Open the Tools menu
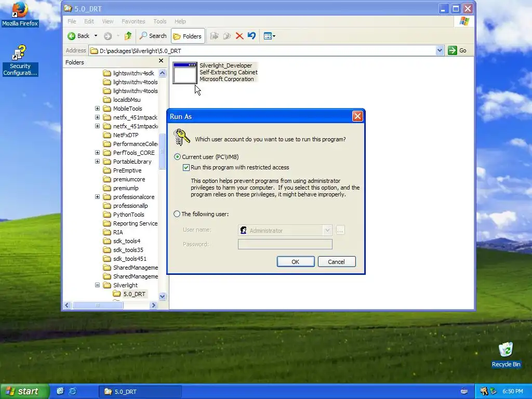532x399 pixels. point(160,21)
